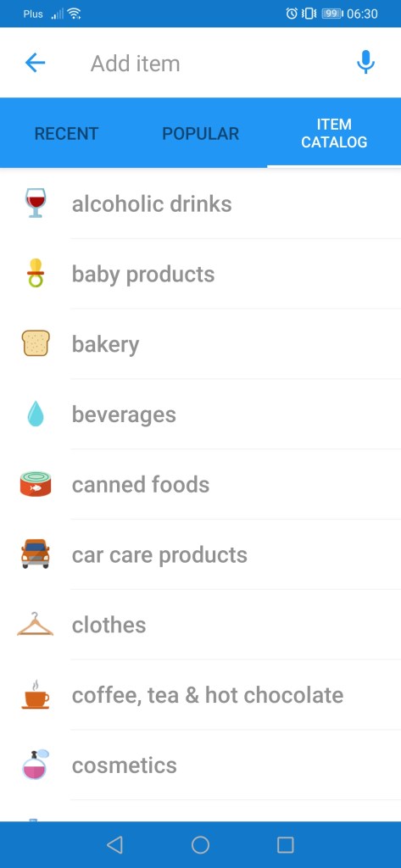Tap the bread slice bakery icon
The image size is (401, 868).
pos(36,343)
